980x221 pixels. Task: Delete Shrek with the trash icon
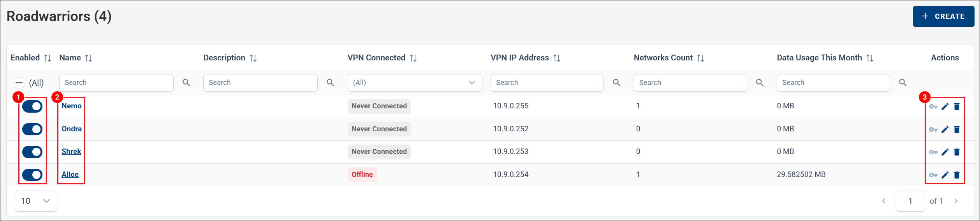click(x=957, y=152)
